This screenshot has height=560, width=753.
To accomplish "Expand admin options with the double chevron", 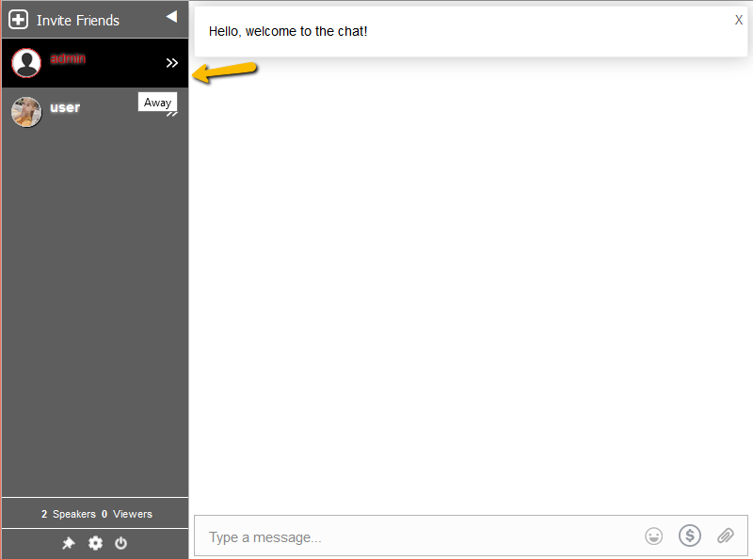I will (x=172, y=63).
